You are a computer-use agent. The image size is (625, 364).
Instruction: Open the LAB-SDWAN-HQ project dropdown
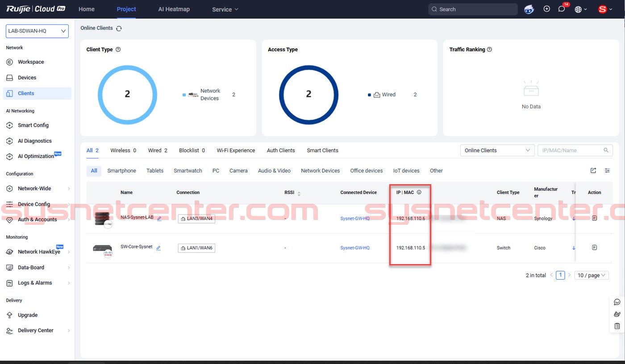[x=37, y=31]
